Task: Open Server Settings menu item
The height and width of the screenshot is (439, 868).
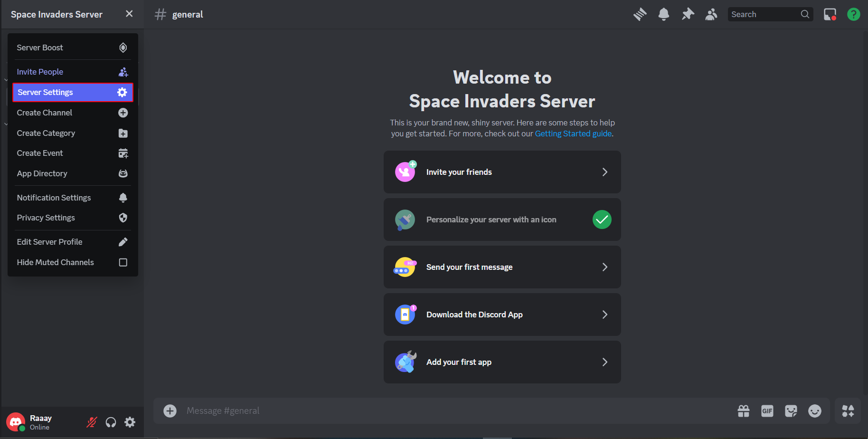Action: tap(73, 92)
